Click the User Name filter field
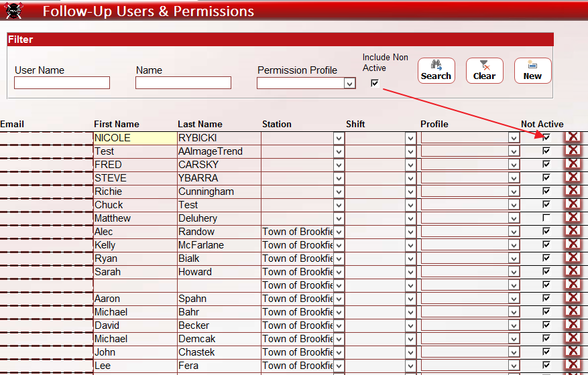 tap(62, 83)
